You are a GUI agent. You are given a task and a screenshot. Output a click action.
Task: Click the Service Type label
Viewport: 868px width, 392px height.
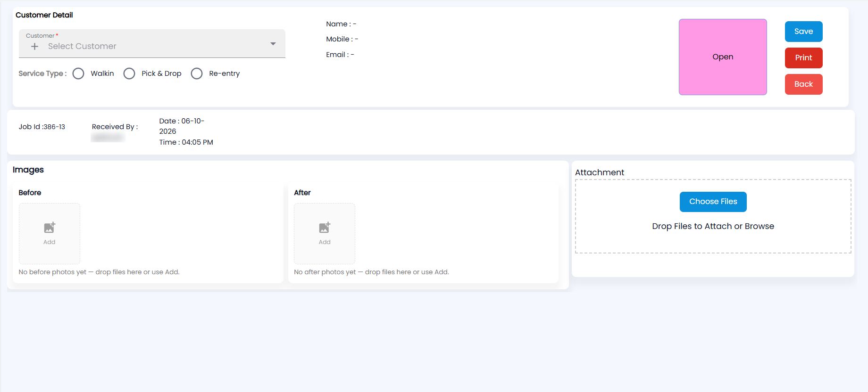42,73
